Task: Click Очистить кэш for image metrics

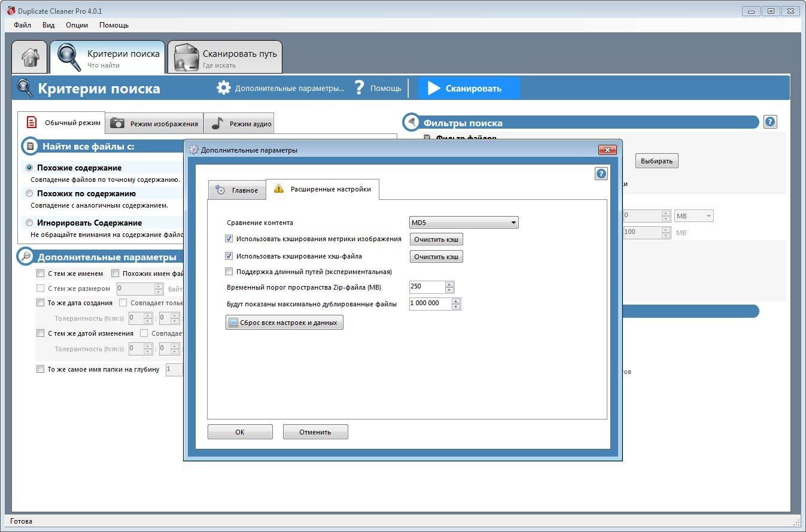Action: [x=436, y=239]
